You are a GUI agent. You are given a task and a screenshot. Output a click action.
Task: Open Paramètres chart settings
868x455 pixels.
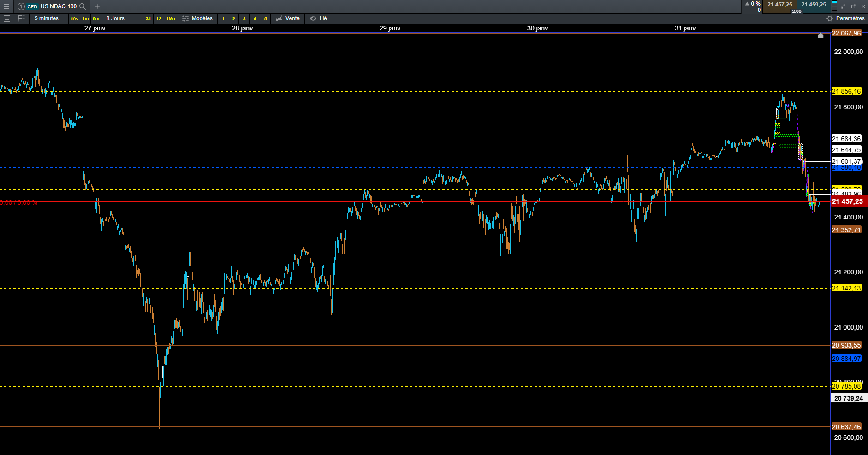pos(845,18)
